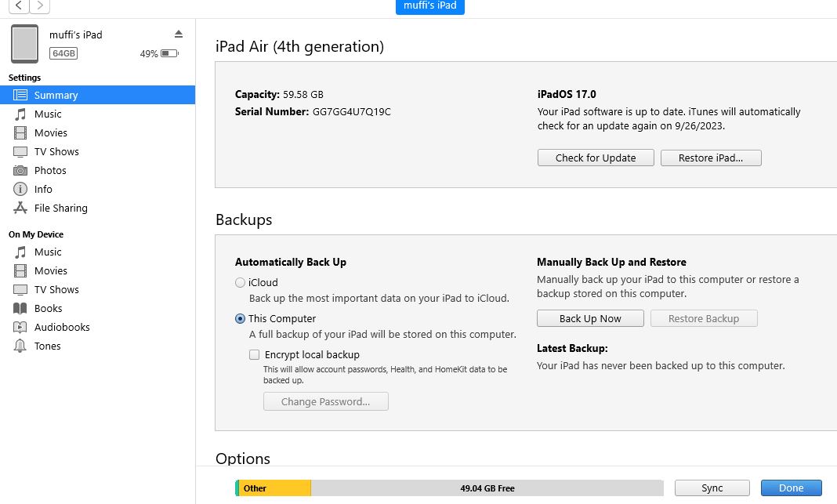Select the This Computer backup option
The width and height of the screenshot is (837, 504).
click(x=241, y=319)
